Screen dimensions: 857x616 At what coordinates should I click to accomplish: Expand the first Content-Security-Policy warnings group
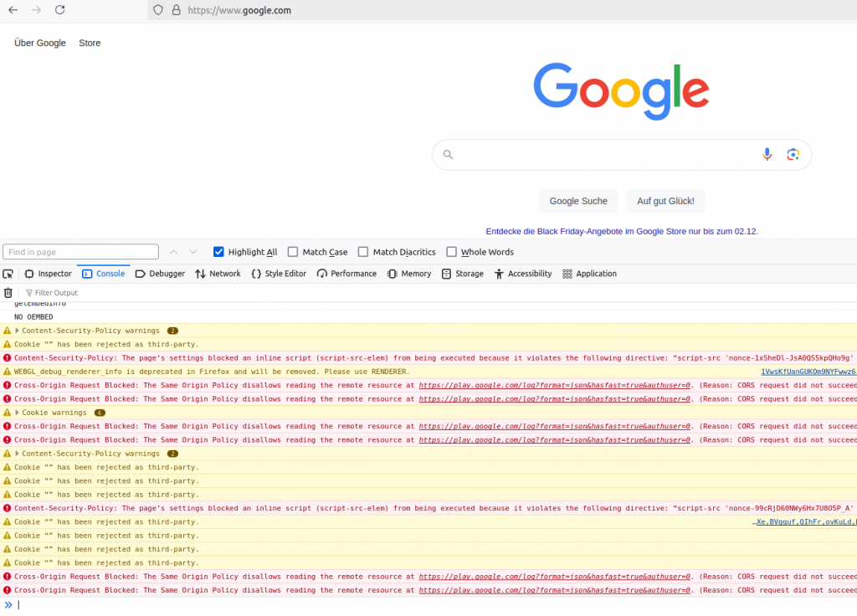(17, 331)
